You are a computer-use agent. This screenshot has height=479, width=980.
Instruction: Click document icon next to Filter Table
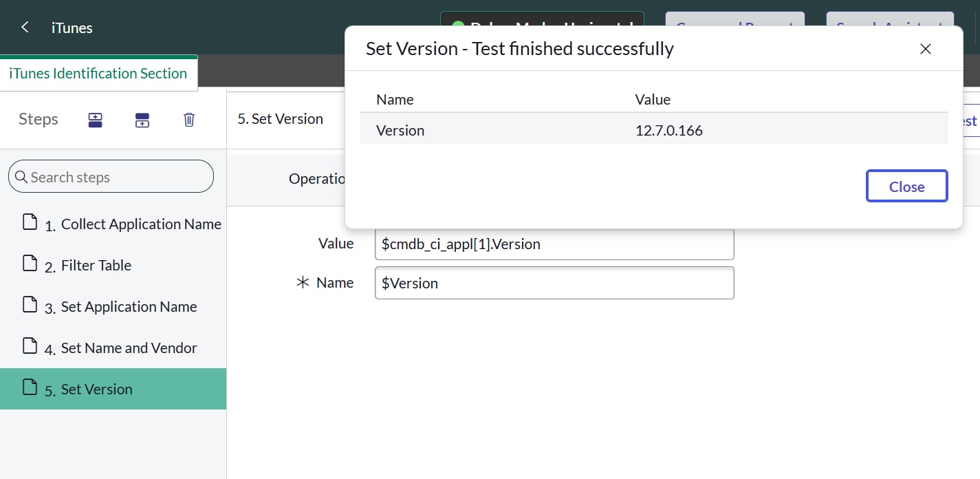[30, 264]
